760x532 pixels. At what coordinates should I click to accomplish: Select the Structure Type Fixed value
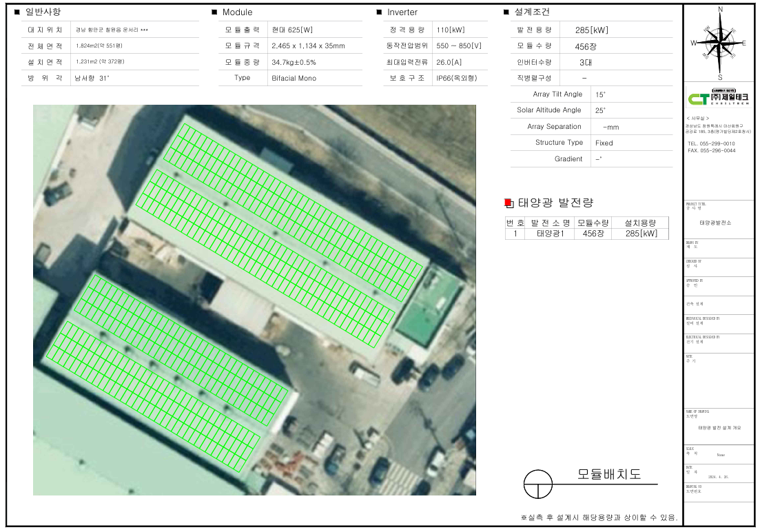click(604, 143)
